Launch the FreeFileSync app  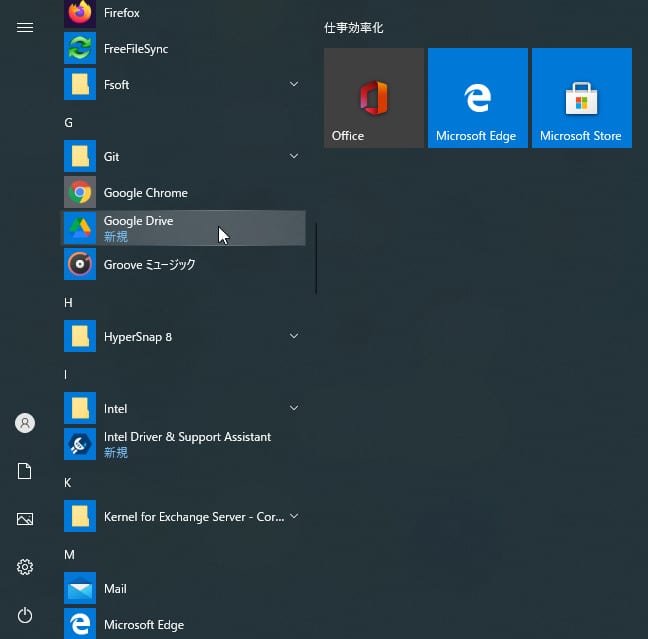(x=136, y=48)
